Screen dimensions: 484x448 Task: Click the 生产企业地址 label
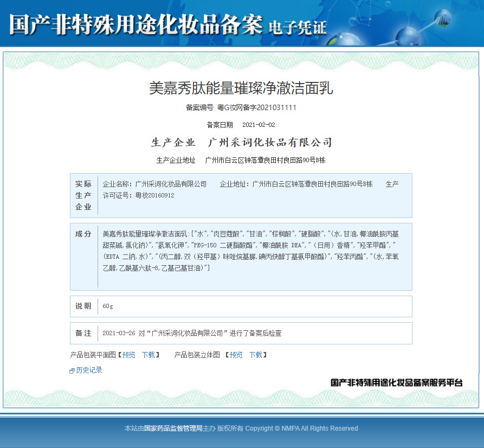pyautogui.click(x=176, y=160)
